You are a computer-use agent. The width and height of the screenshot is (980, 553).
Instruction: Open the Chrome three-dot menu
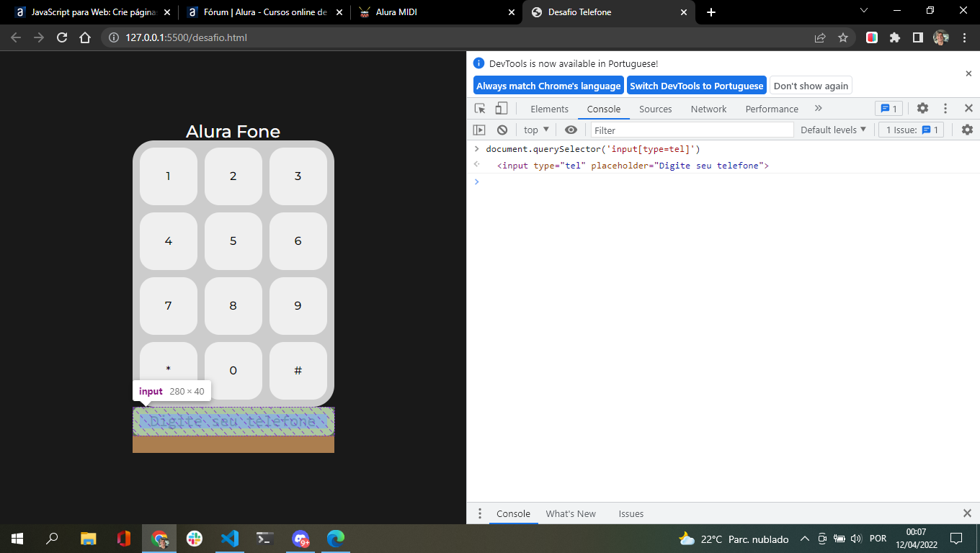[x=964, y=37]
